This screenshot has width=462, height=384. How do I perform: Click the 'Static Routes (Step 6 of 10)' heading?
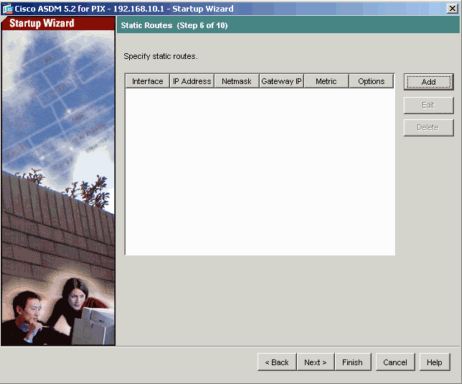174,26
